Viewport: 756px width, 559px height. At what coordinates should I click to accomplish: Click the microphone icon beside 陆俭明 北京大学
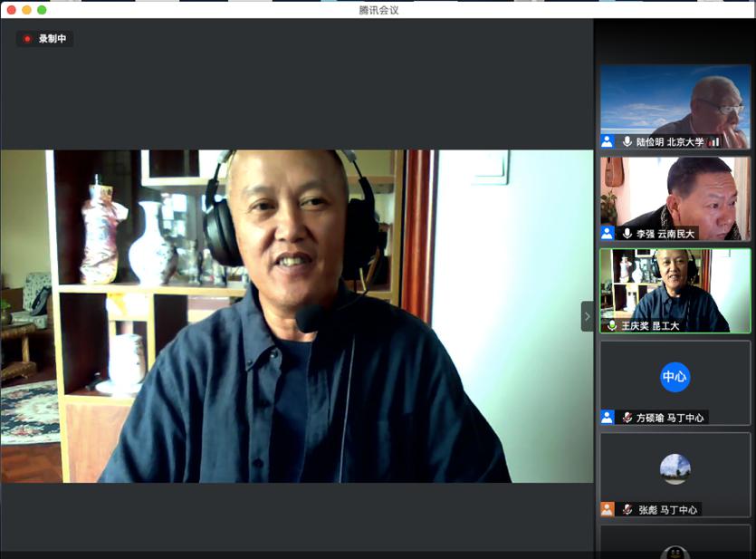click(627, 141)
